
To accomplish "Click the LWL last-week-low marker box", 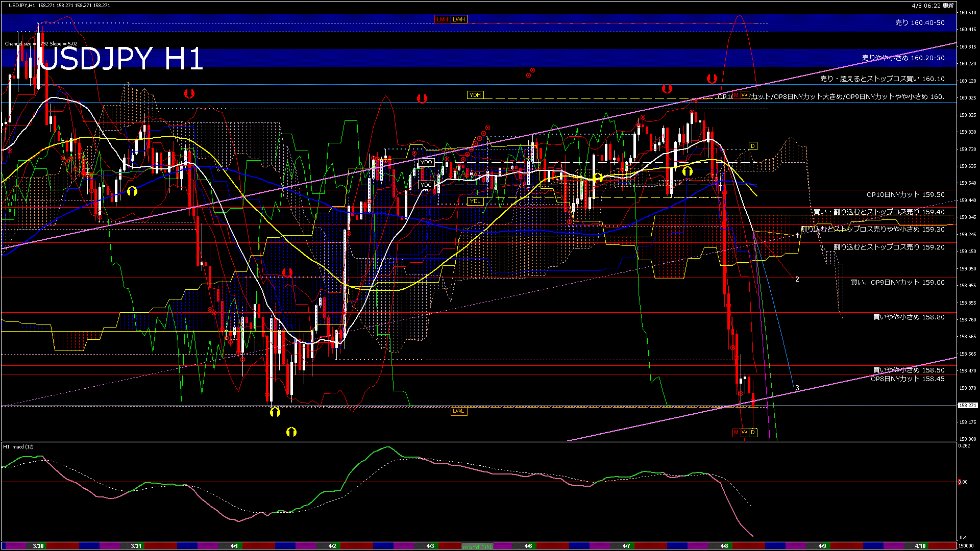I will click(x=458, y=411).
